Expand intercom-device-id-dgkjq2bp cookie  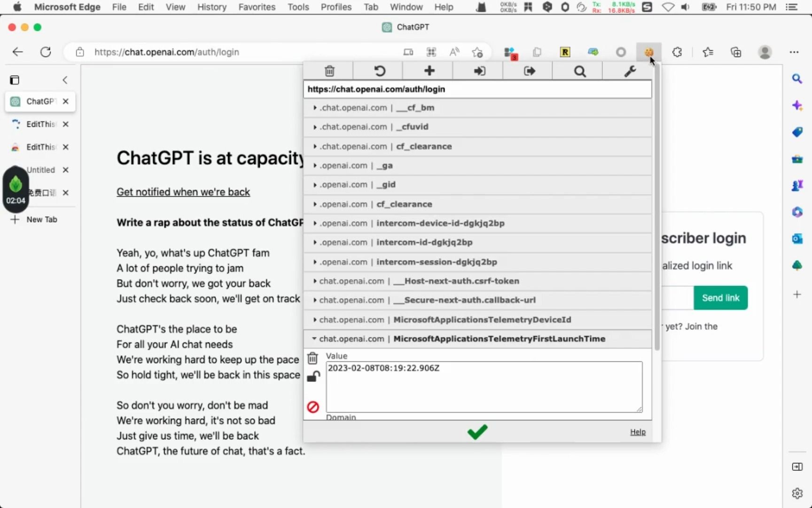click(477, 223)
